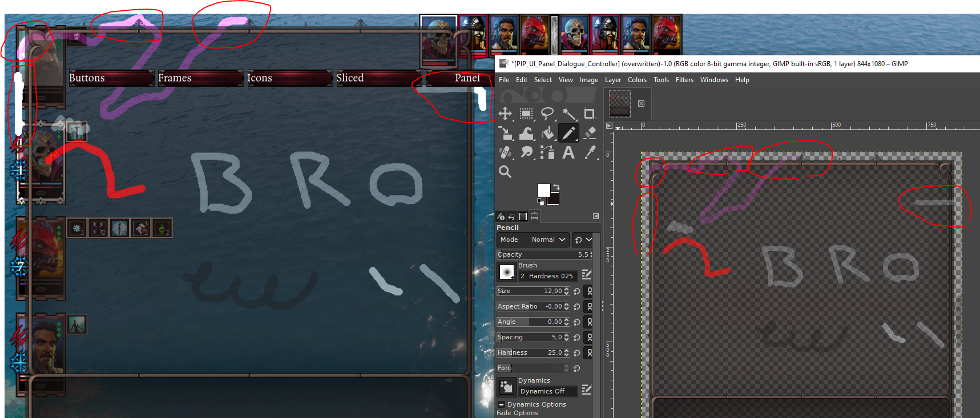The width and height of the screenshot is (980, 418).
Task: Click the foreground color white swatch
Action: 543,190
